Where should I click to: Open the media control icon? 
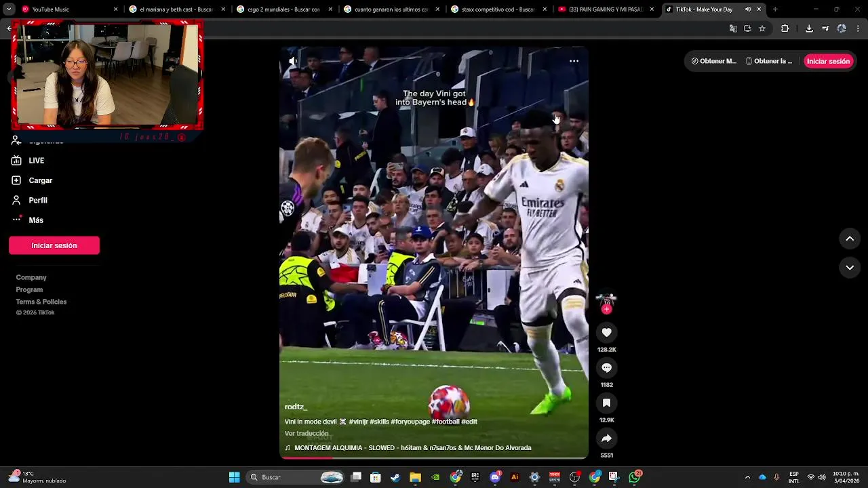825,28
